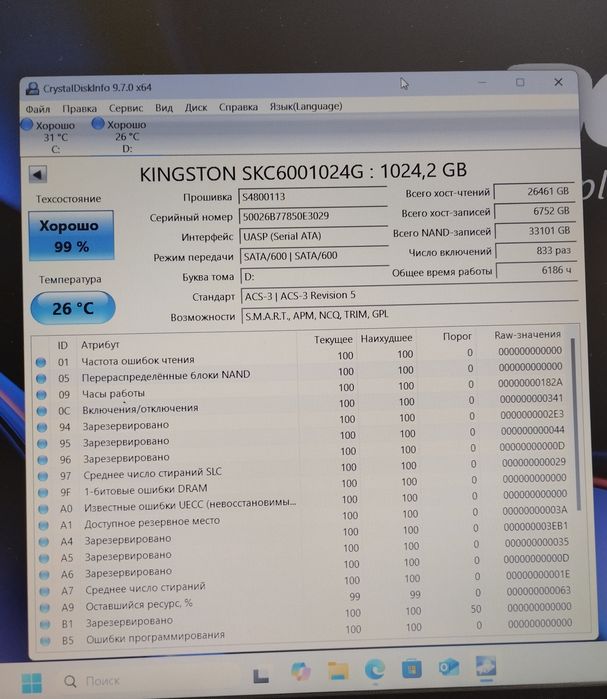Click the Наихудшее column header
The width and height of the screenshot is (607, 699).
(x=386, y=338)
